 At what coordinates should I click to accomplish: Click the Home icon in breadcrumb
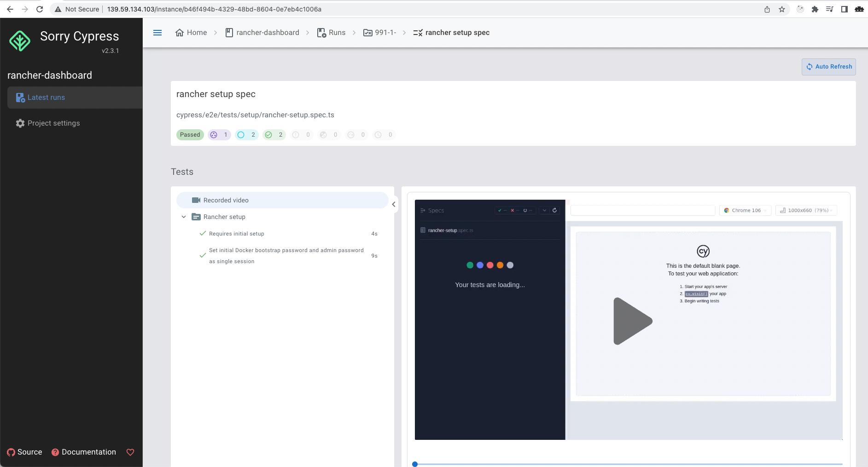pos(180,32)
